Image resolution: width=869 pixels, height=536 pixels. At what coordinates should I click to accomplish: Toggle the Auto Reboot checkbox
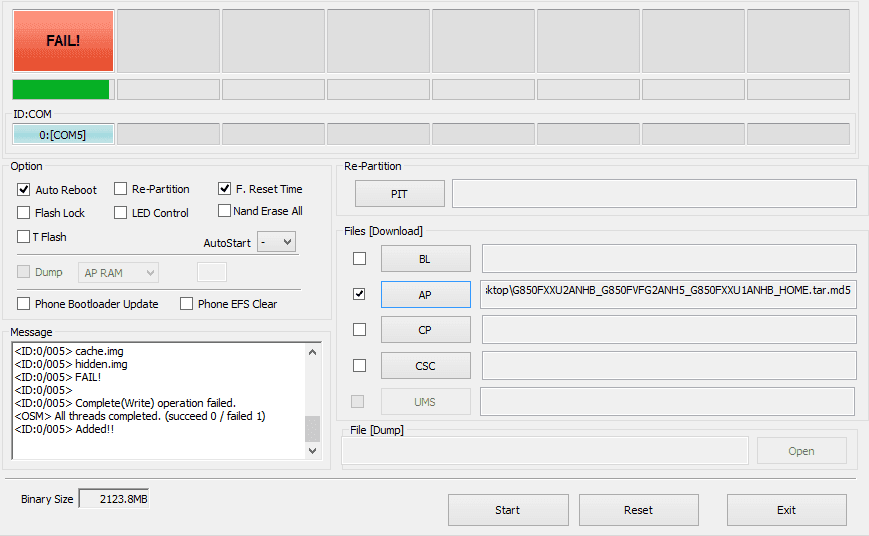coord(23,190)
